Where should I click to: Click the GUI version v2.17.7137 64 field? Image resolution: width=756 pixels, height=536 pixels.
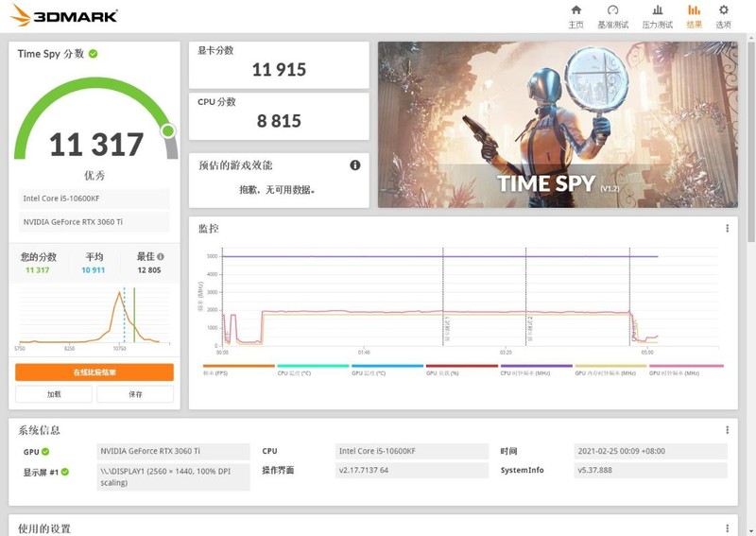click(x=412, y=471)
